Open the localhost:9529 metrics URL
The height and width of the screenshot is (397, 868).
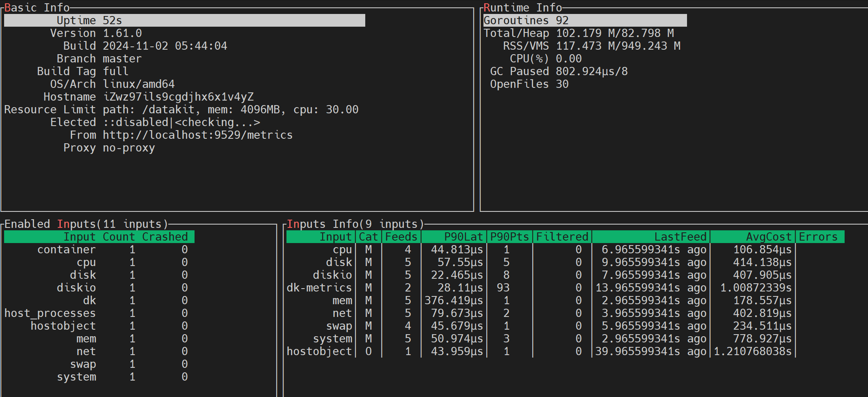[197, 135]
